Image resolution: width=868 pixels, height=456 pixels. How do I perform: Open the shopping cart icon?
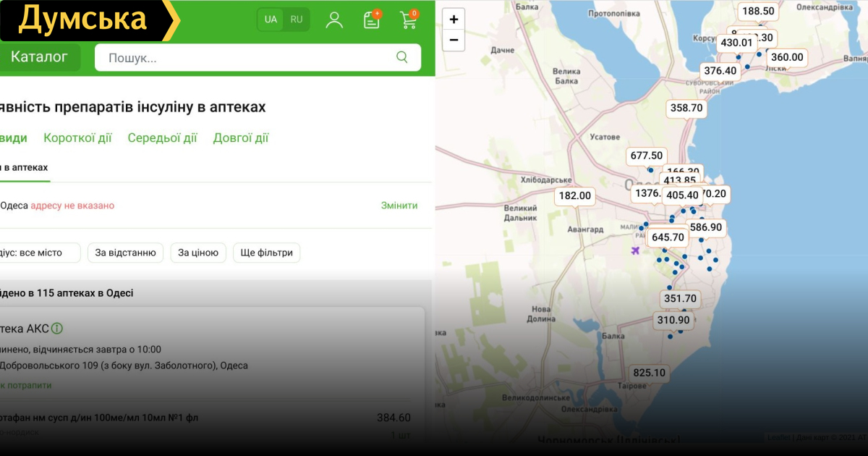409,20
